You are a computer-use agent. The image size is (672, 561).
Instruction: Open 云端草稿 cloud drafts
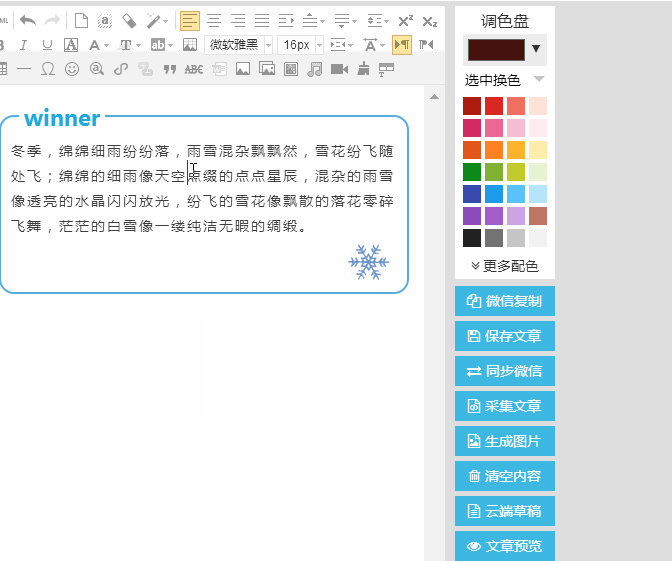(x=505, y=511)
